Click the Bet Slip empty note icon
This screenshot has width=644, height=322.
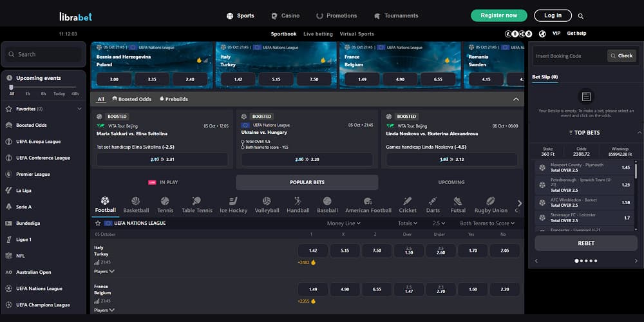pyautogui.click(x=586, y=97)
